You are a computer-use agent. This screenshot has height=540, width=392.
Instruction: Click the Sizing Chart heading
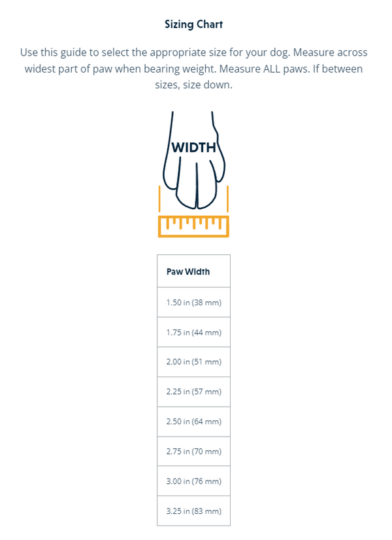tap(193, 24)
